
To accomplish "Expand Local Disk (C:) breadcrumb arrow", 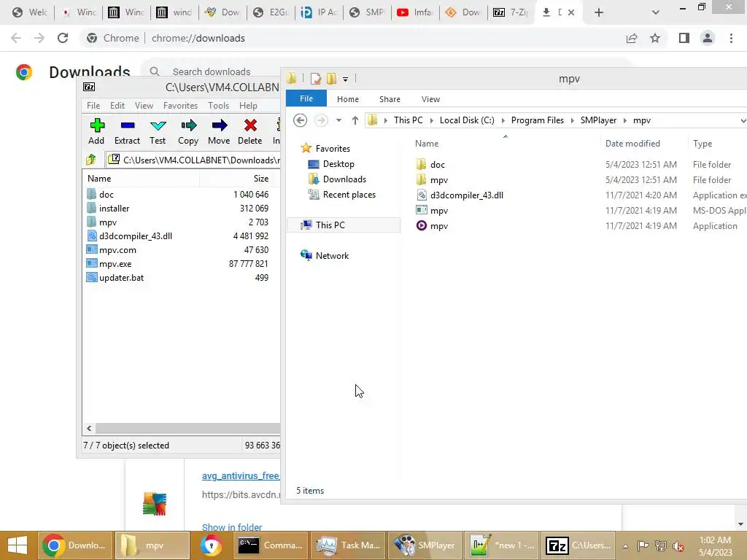I will tap(503, 120).
